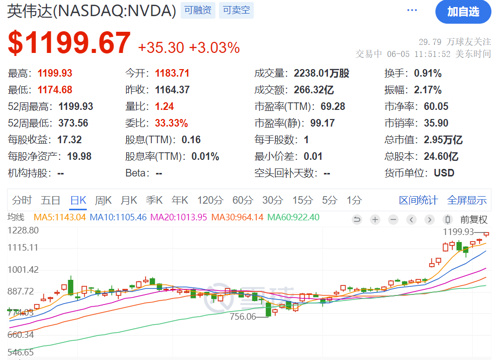The width and height of the screenshot is (500, 360).
Task: Shift the chart right with the right arrow
Action: pyautogui.click(x=430, y=220)
